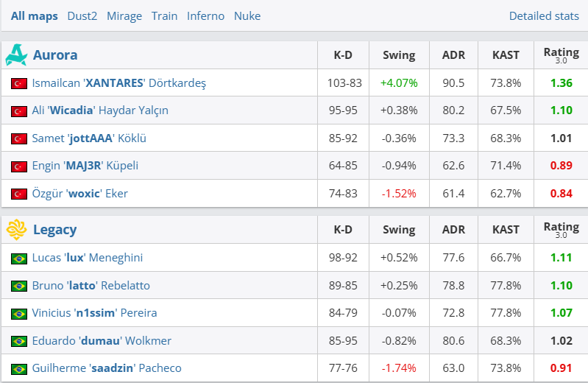Open the Detailed stats link
Screen dimensions: 588x383
544,15
